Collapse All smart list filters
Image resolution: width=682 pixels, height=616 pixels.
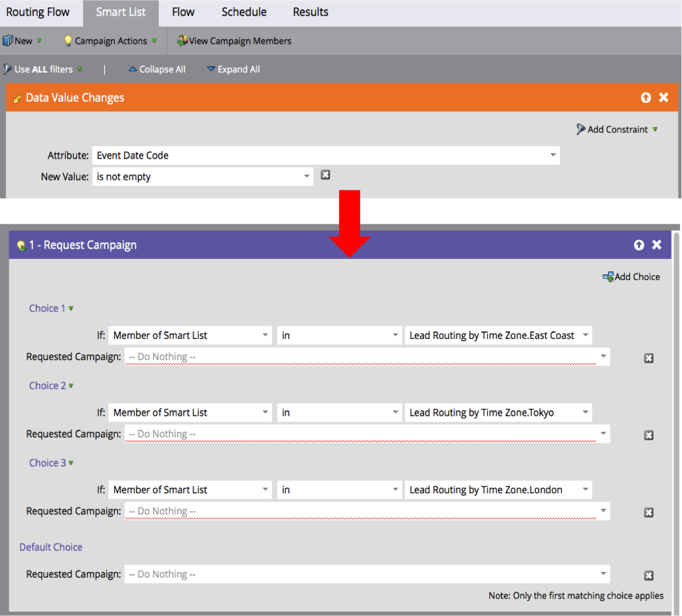coord(157,69)
